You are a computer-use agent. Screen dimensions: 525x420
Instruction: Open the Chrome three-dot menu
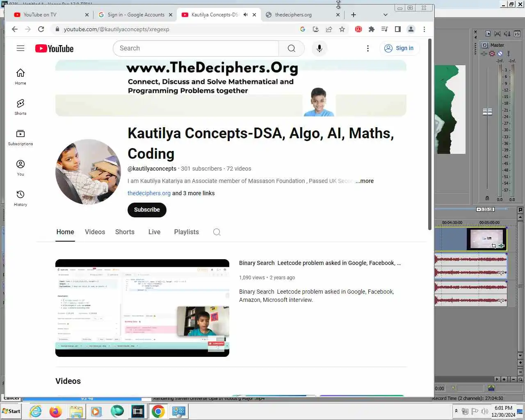tap(424, 29)
